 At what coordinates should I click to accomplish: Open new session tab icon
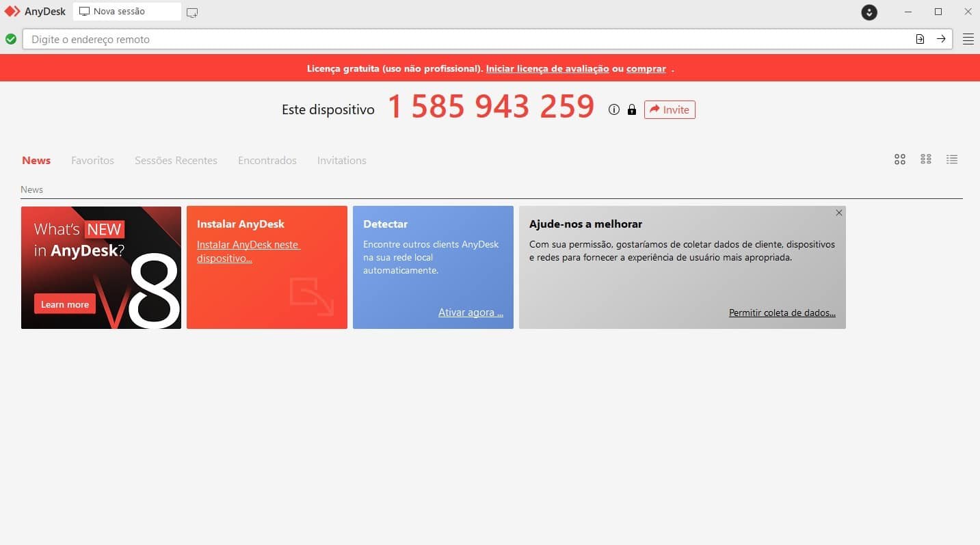tap(192, 12)
